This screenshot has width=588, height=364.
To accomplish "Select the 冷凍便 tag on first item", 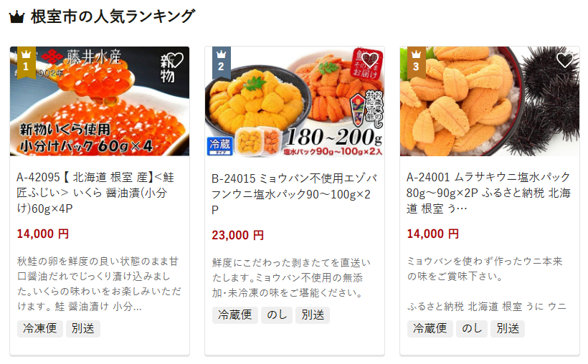I will click(40, 329).
